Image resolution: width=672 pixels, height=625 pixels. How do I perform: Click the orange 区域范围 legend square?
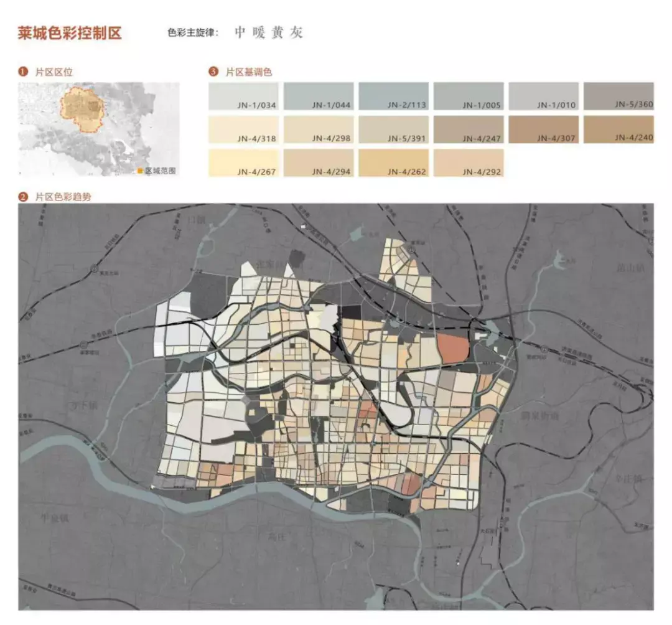[140, 169]
